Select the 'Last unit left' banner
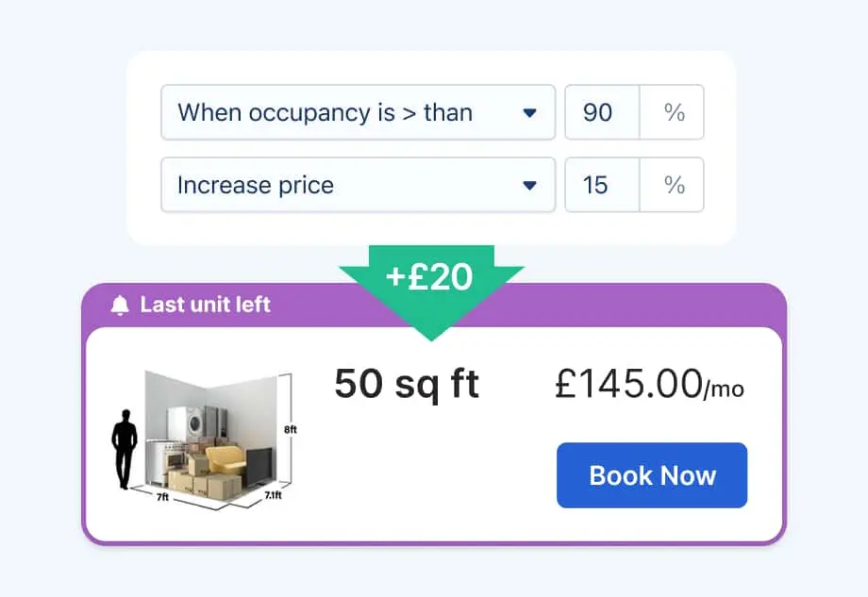The height and width of the screenshot is (597, 868). tap(205, 304)
